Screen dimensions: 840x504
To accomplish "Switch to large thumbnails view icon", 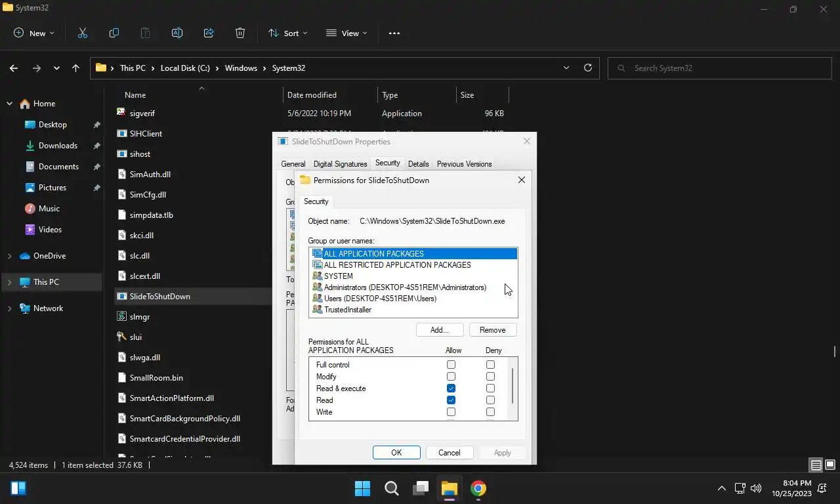I will click(830, 465).
